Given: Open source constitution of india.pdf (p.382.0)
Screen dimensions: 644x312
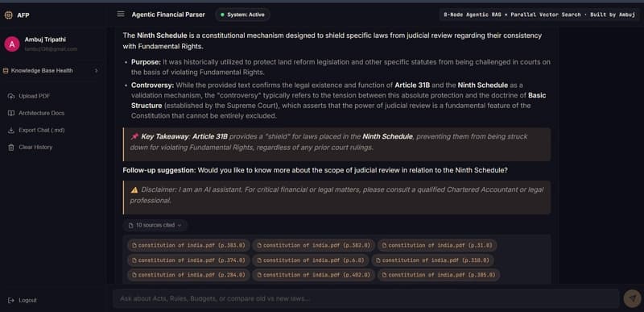Looking at the screenshot, I should pyautogui.click(x=313, y=245).
